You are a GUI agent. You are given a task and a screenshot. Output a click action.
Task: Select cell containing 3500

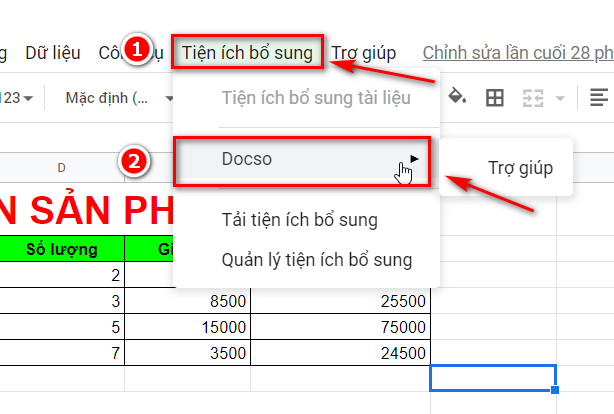click(188, 353)
